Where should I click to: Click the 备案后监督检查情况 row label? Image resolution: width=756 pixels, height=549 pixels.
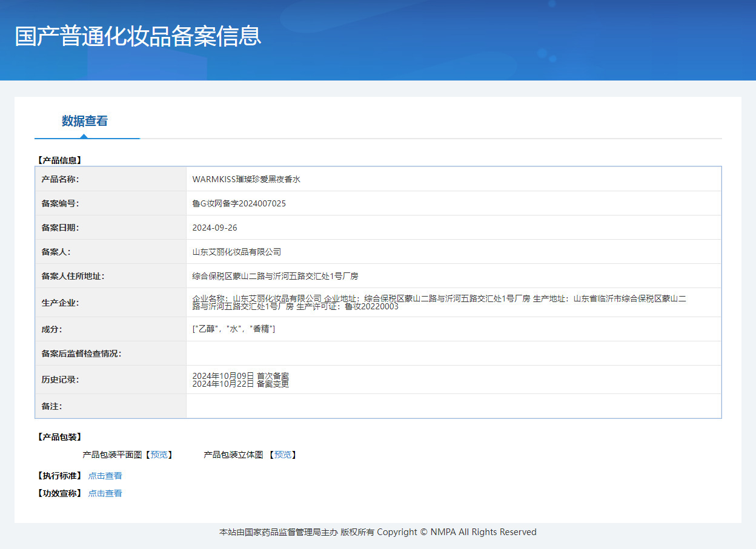(x=81, y=353)
